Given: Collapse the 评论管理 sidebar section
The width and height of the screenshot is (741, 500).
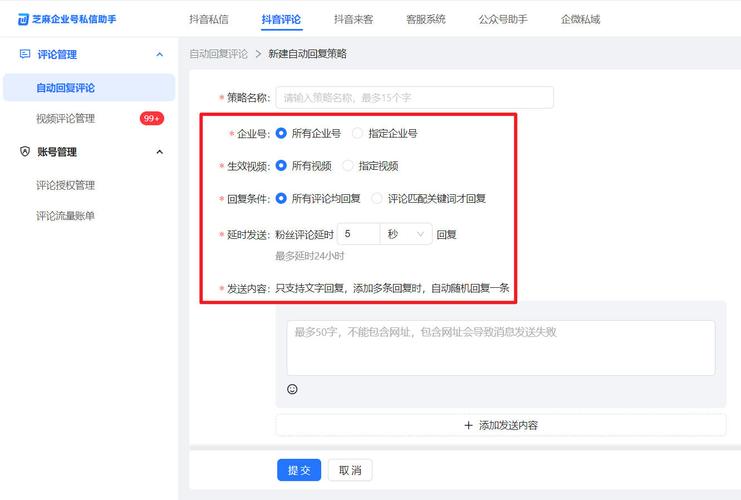Looking at the screenshot, I should pos(160,55).
